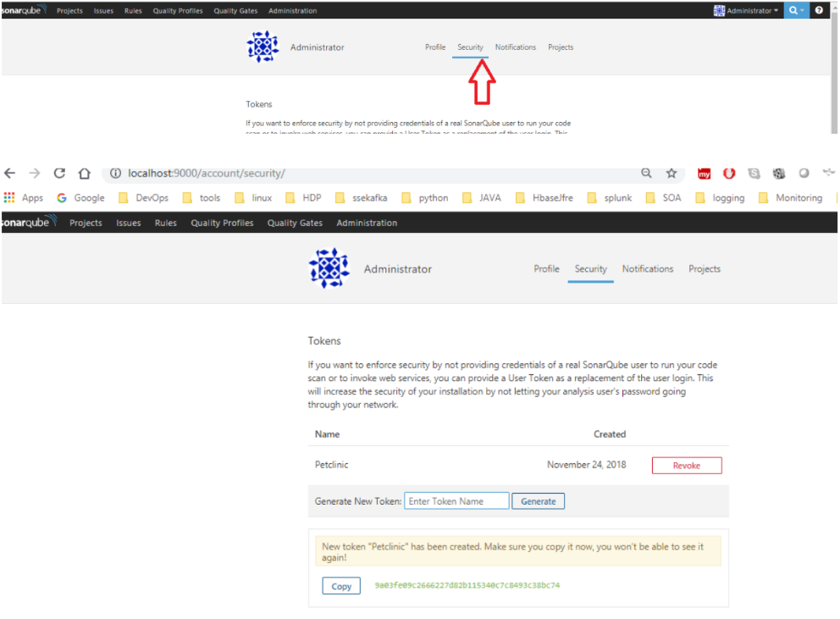The width and height of the screenshot is (840, 619).
Task: Go to the browser home page icon
Action: pyautogui.click(x=84, y=173)
